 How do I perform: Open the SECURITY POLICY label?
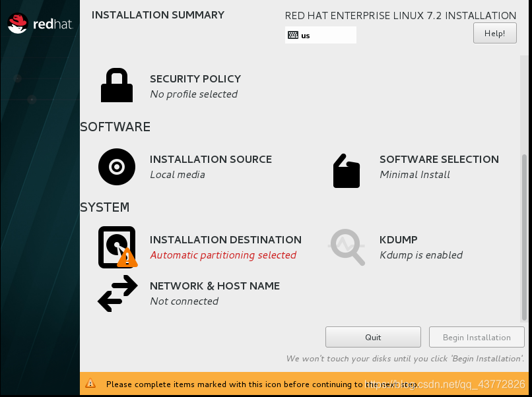pos(195,78)
